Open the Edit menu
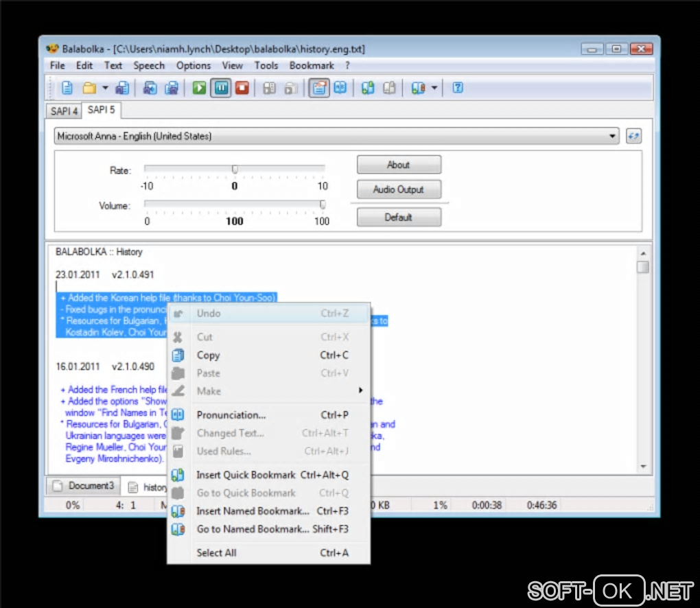The width and height of the screenshot is (700, 608). coord(84,66)
